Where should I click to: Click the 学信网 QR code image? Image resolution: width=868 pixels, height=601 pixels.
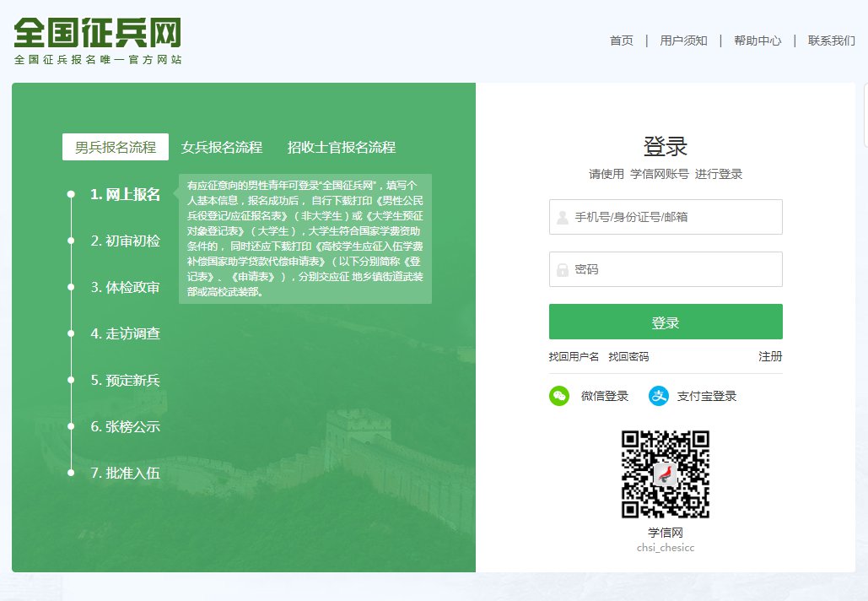click(665, 474)
